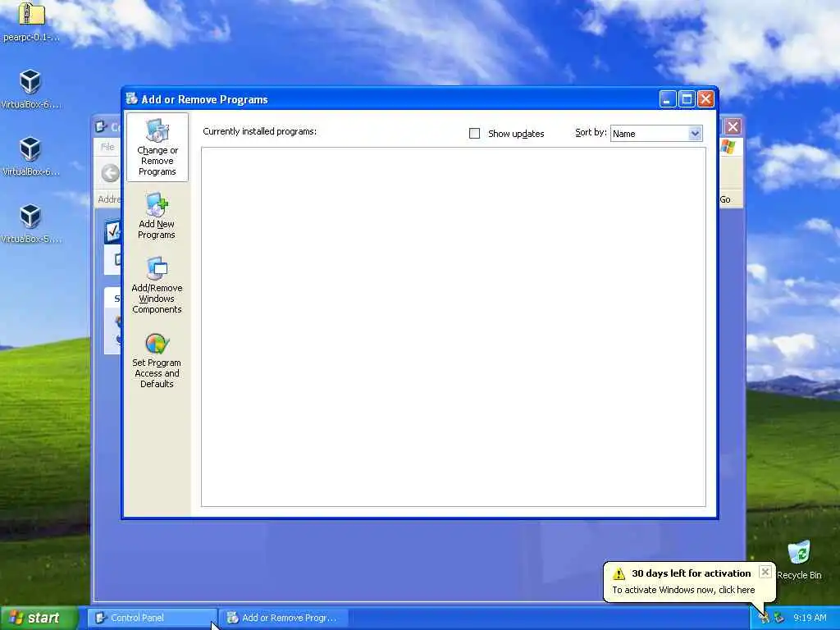This screenshot has width=840, height=630.
Task: Click the system tray clock showing 9:19 AM
Action: click(810, 618)
